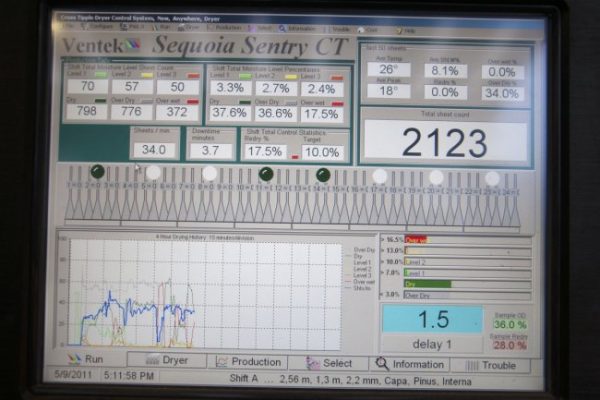The image size is (600, 400).
Task: Click the white indicator light above sensor 23
Action: point(492,178)
